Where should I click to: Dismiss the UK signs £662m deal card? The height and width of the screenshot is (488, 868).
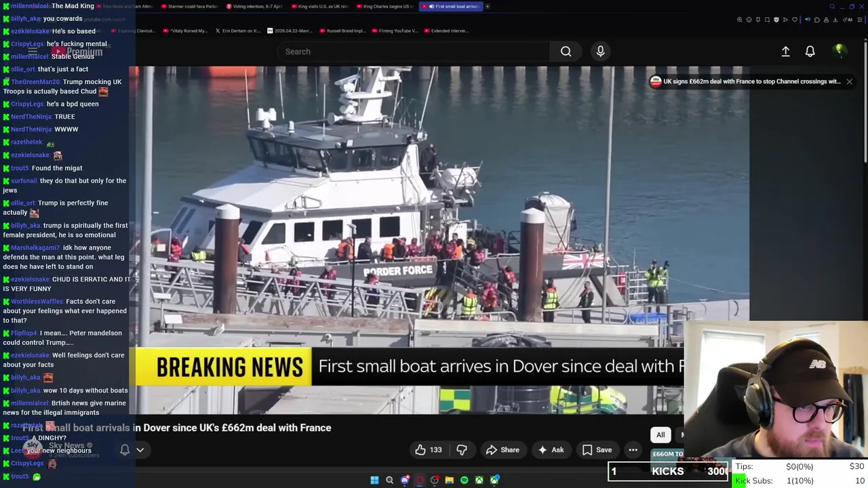coord(849,81)
